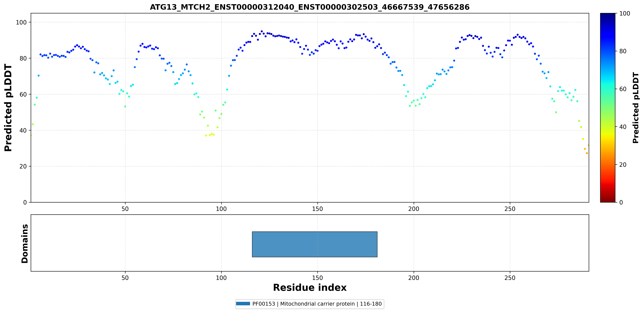Click the colorbar tick label 40
The width and height of the screenshot is (644, 313).
(623, 127)
